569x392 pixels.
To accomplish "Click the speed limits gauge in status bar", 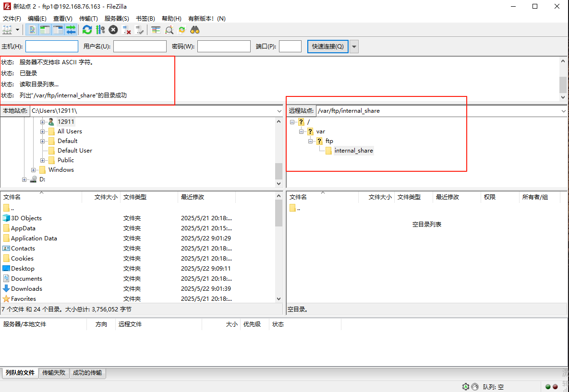I will 475,387.
